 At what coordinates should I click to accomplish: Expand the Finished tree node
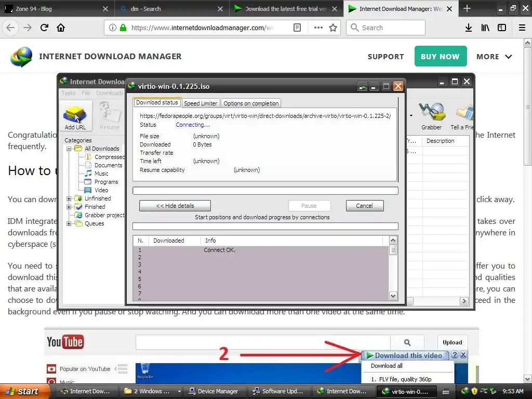69,207
